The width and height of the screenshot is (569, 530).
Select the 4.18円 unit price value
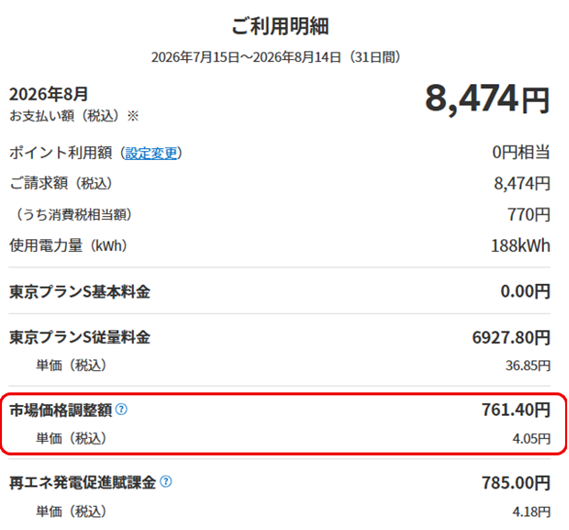531,512
